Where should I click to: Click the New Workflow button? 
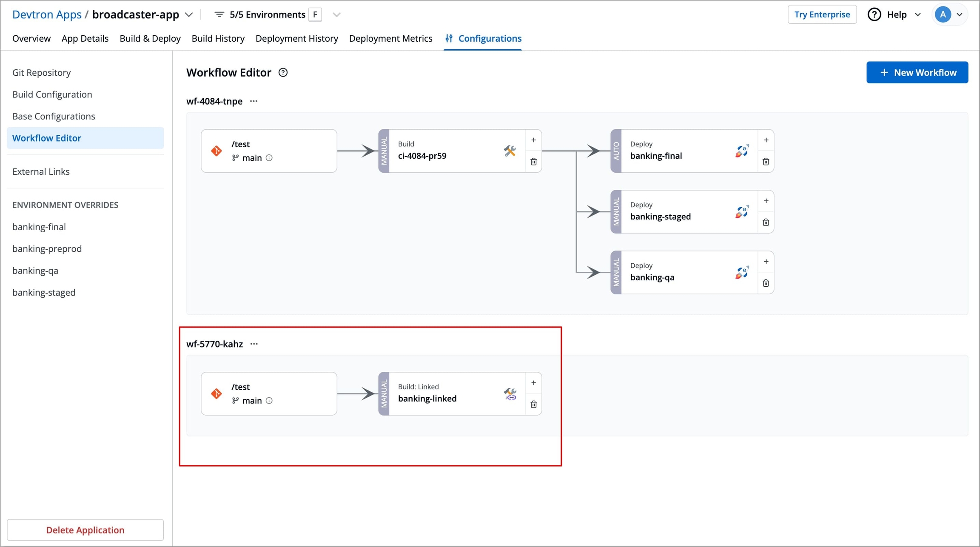pyautogui.click(x=917, y=73)
